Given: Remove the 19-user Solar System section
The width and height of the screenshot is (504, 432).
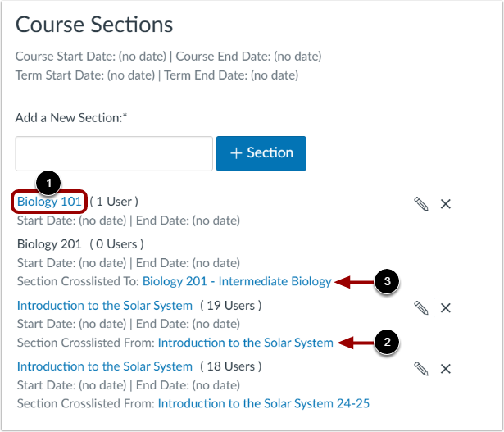Looking at the screenshot, I should point(446,307).
